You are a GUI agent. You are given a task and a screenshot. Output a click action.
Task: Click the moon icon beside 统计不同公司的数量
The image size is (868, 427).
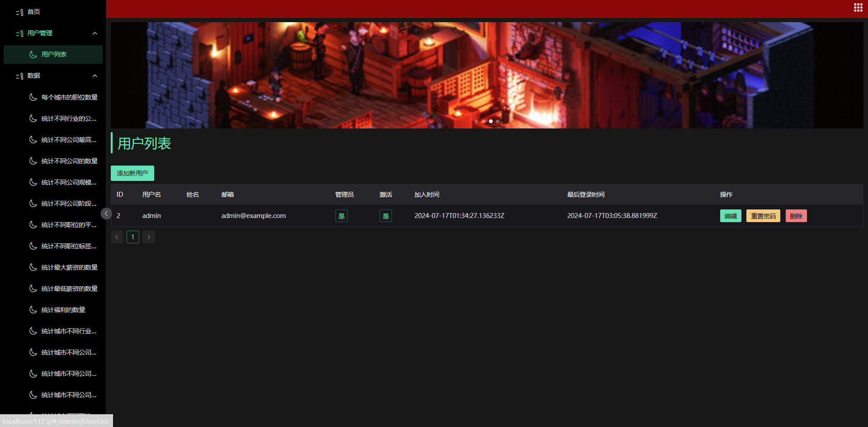33,161
